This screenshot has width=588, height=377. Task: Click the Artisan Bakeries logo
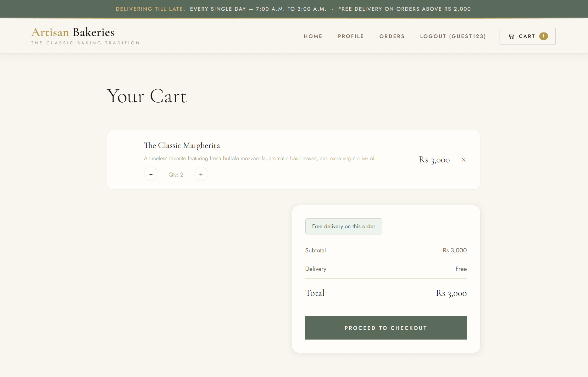coord(73,32)
